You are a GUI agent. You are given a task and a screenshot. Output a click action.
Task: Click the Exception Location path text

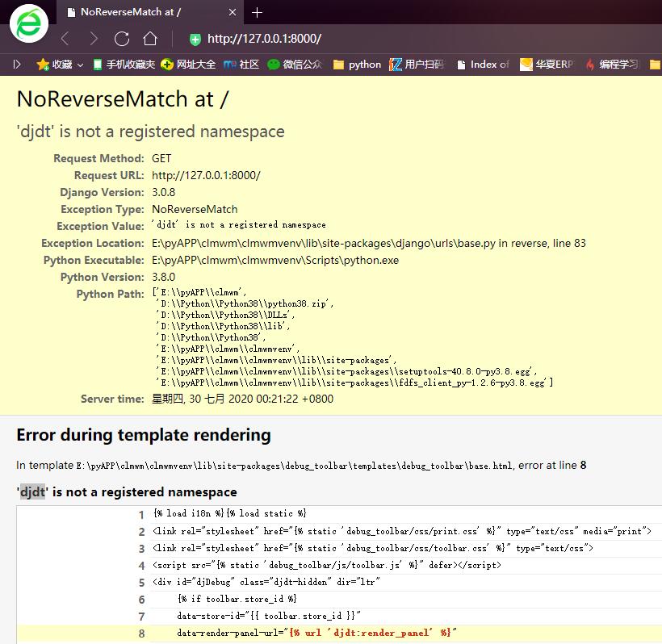coord(369,244)
